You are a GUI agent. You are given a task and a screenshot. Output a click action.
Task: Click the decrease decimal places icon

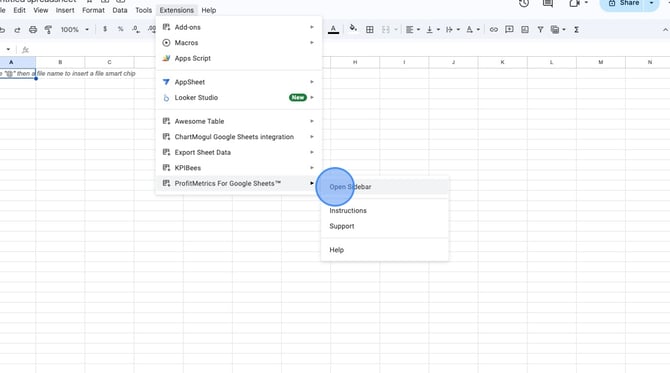click(136, 29)
